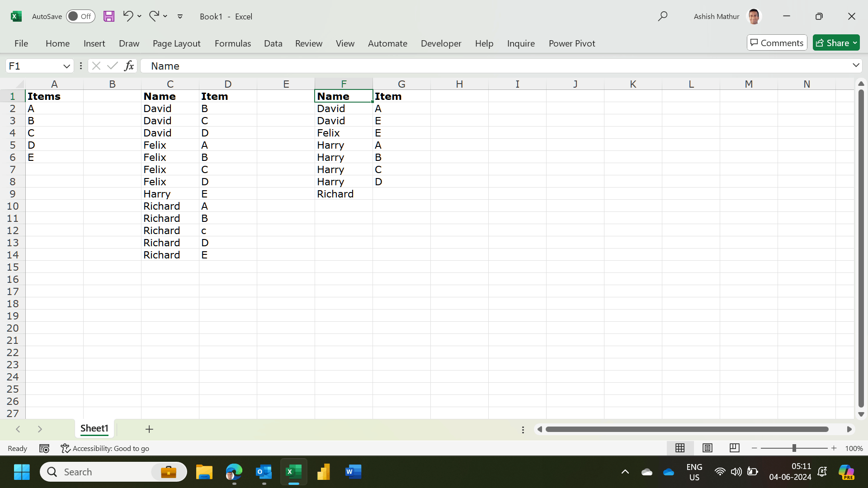The width and height of the screenshot is (868, 488).
Task: Switch to Page Layout view icon
Action: pyautogui.click(x=708, y=448)
